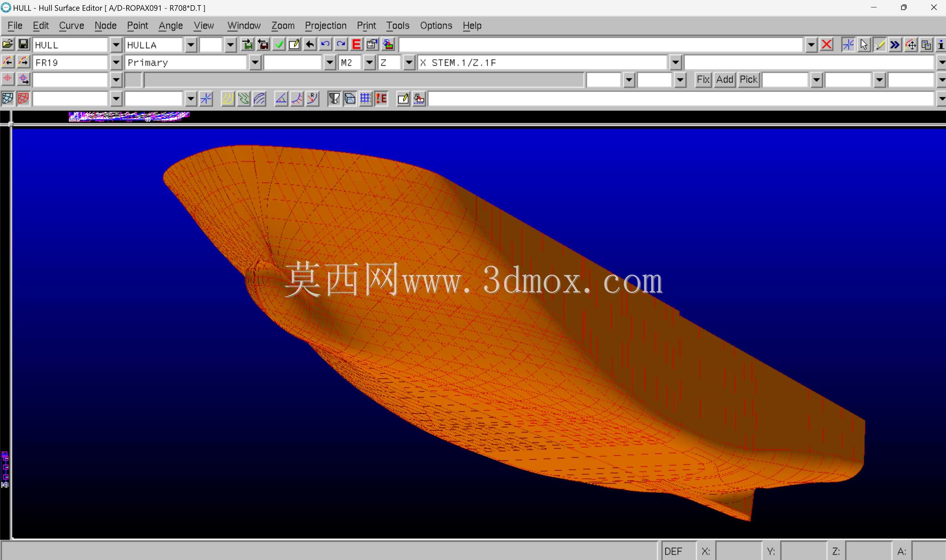Open the Projection menu
946x560 pixels.
[325, 25]
